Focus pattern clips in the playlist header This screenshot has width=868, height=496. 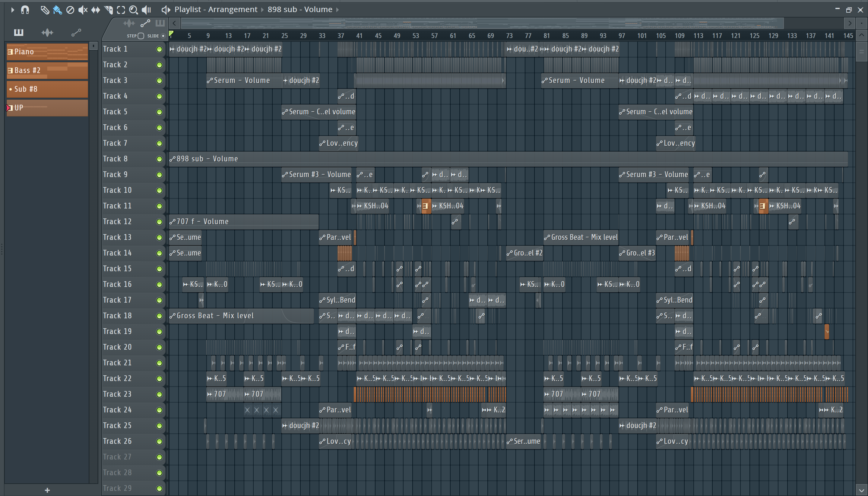(x=160, y=23)
